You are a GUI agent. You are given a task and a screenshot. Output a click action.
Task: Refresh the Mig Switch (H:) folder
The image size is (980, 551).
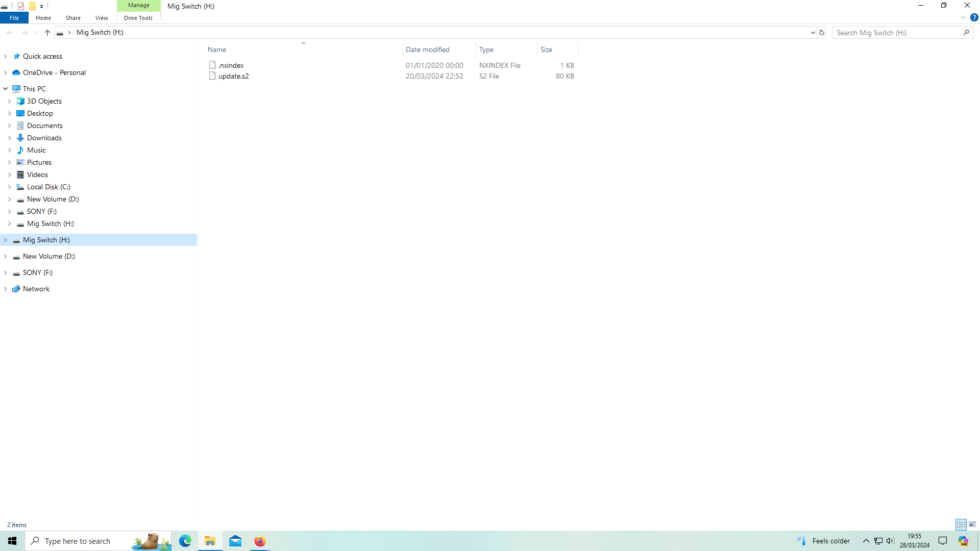tap(822, 33)
